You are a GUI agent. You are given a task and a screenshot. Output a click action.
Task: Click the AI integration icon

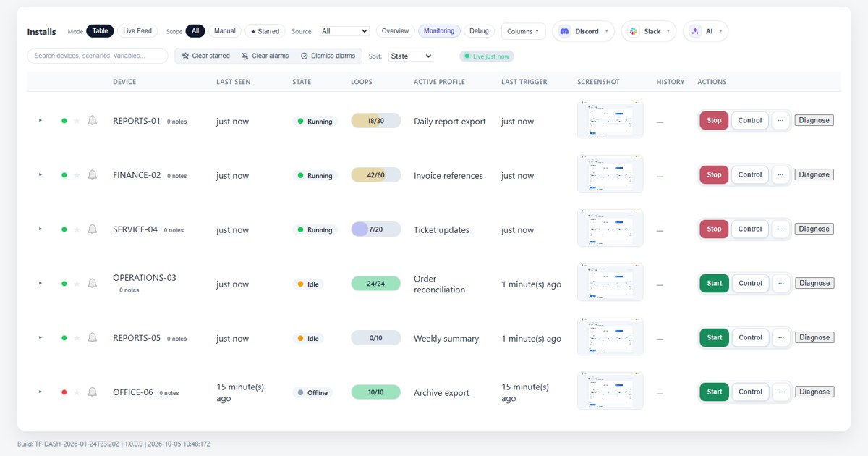click(696, 31)
